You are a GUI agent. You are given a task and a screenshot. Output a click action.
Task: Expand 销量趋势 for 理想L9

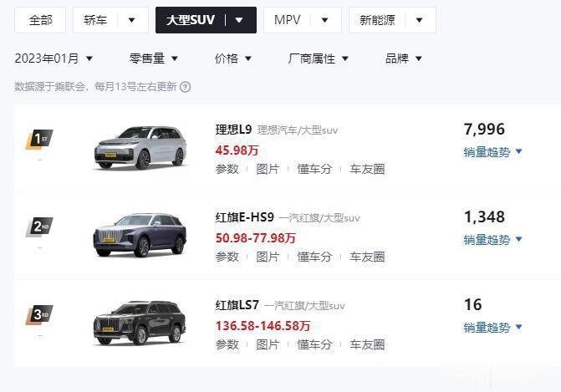tap(493, 151)
